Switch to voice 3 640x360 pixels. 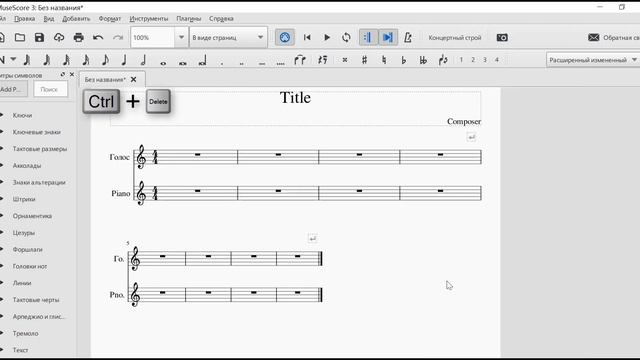pos(485,60)
